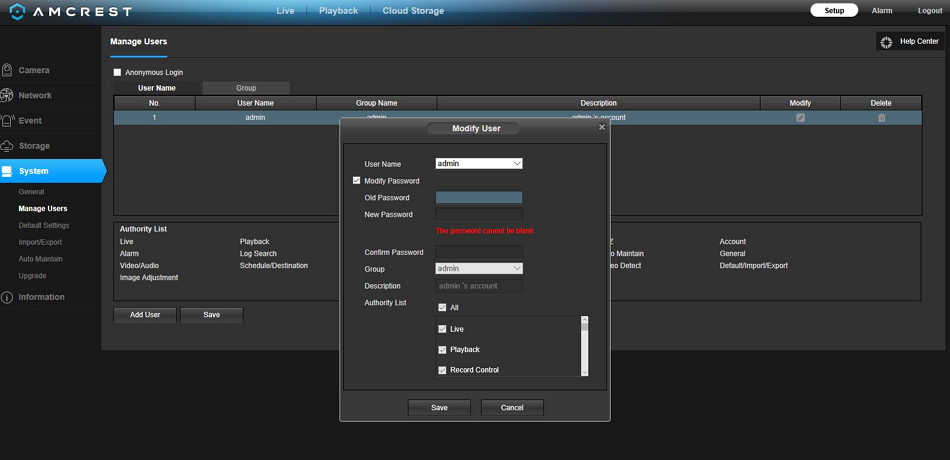Click the Add User button
The width and height of the screenshot is (950, 460).
click(145, 315)
